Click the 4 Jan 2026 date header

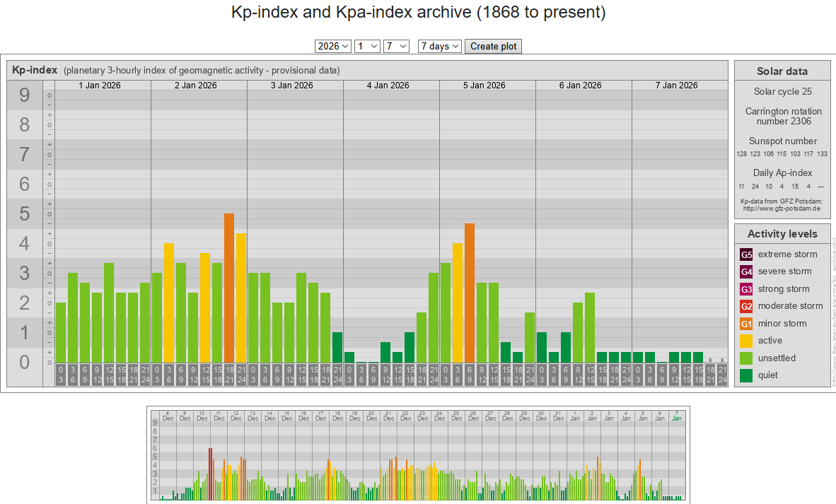[388, 86]
